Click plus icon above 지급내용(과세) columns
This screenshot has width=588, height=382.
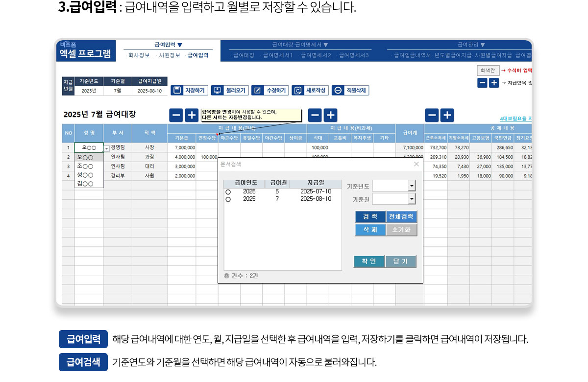(192, 115)
